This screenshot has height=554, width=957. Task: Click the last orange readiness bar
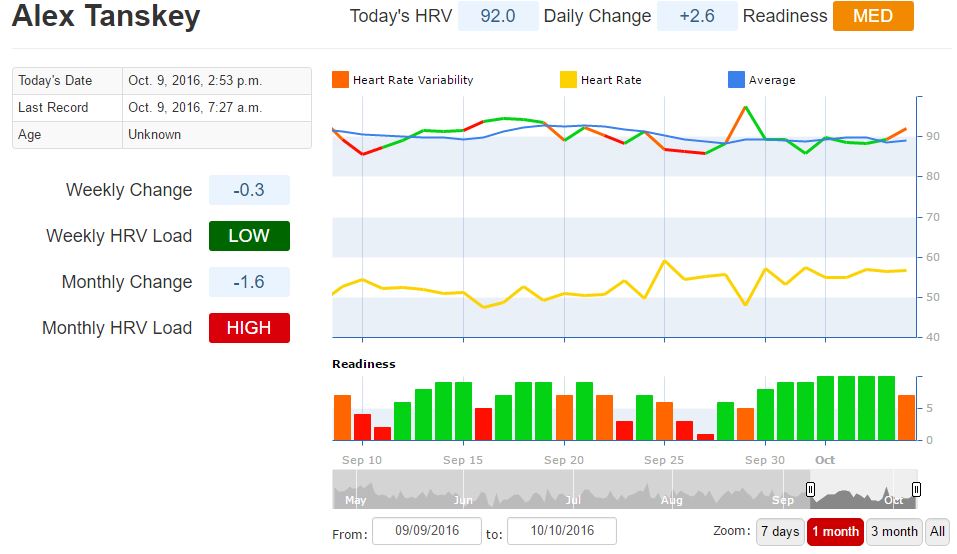pyautogui.click(x=906, y=418)
